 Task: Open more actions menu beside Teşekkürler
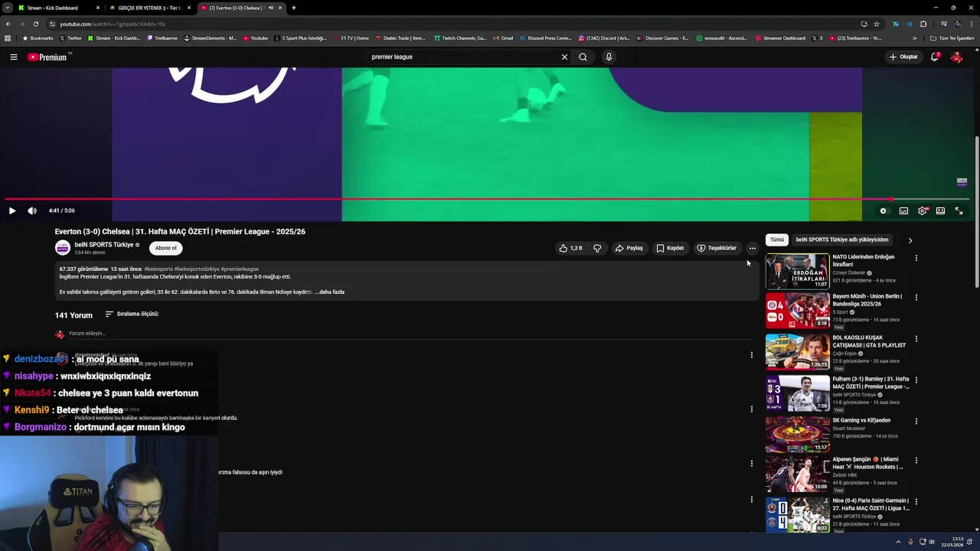(x=752, y=248)
